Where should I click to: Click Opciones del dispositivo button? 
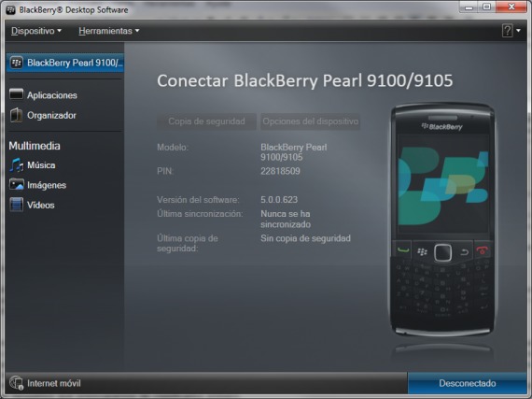pos(311,121)
